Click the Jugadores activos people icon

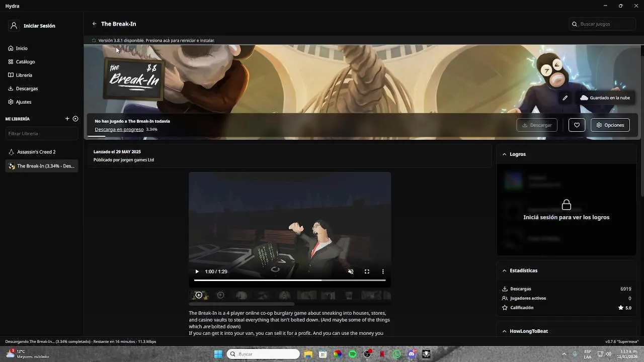[505, 298]
